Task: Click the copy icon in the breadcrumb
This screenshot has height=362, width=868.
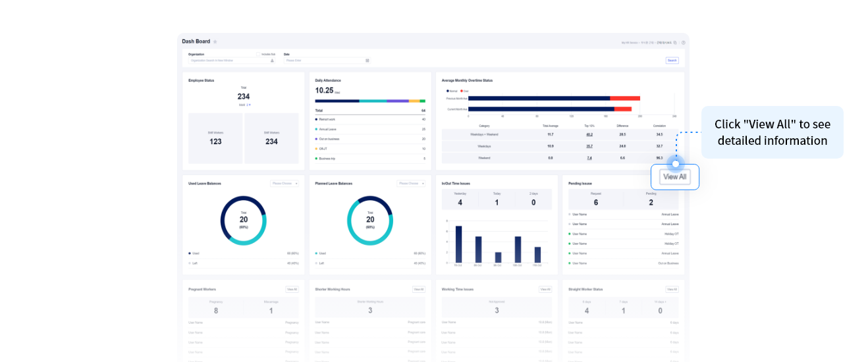Action: 675,43
